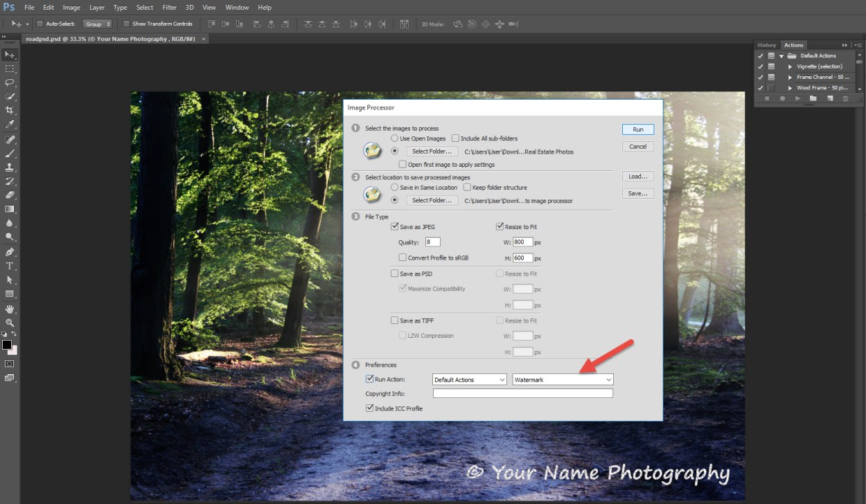Screen dimensions: 866x504
Task: Select the Move tool
Action: (10, 55)
